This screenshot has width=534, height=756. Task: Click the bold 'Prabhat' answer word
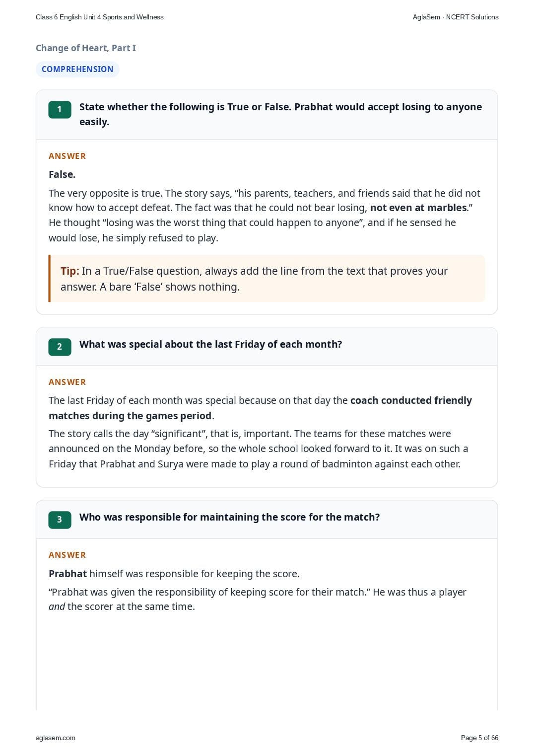(x=67, y=574)
